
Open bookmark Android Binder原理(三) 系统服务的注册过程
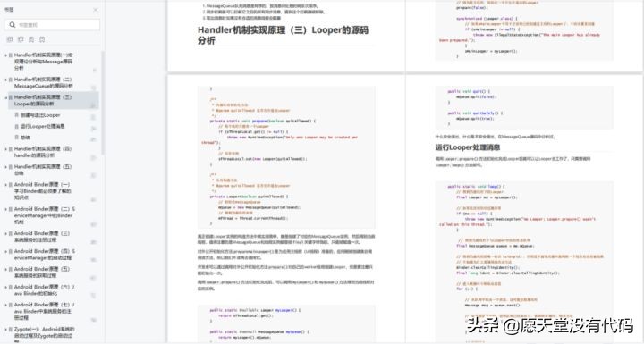[42, 237]
